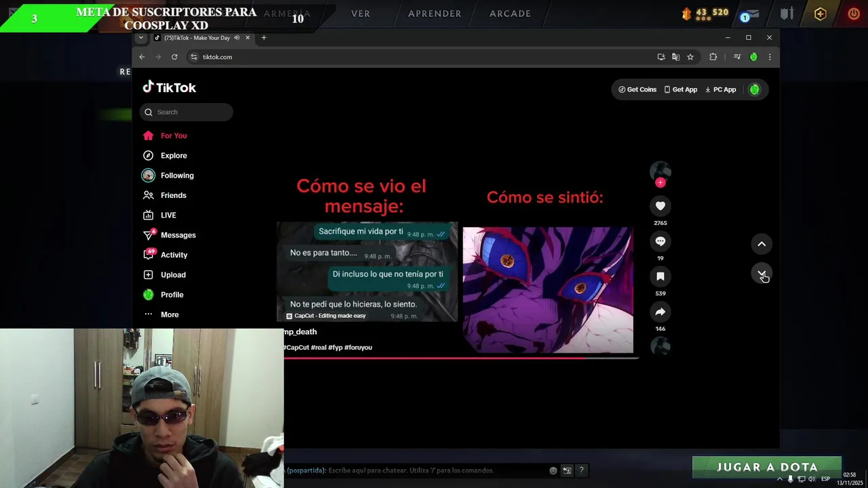Click the CapCut editing made easy label
This screenshot has width=868, height=488.
coord(325,316)
